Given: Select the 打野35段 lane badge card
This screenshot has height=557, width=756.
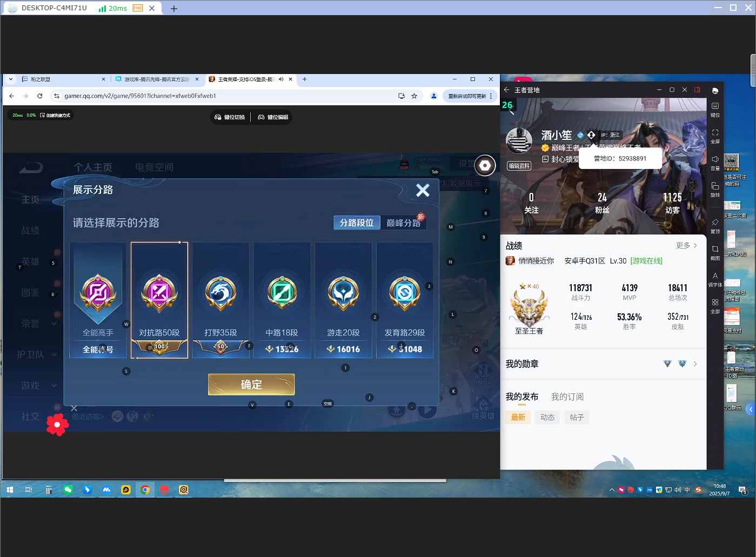Looking at the screenshot, I should coord(220,300).
